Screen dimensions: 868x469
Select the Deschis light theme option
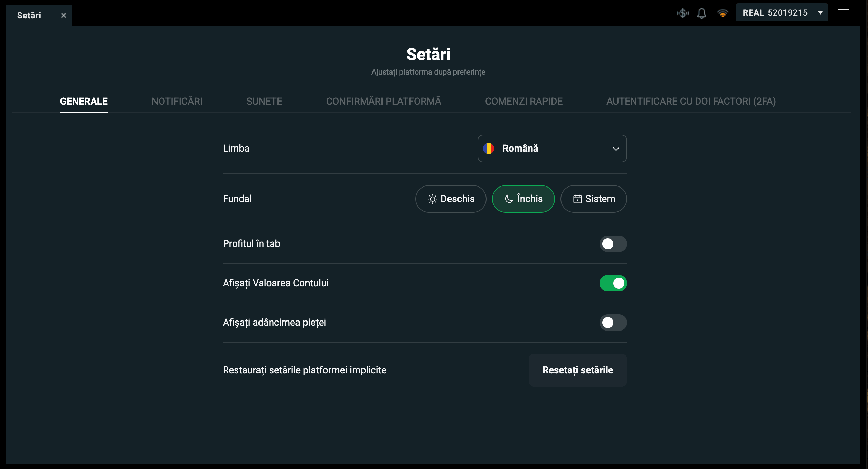(451, 199)
